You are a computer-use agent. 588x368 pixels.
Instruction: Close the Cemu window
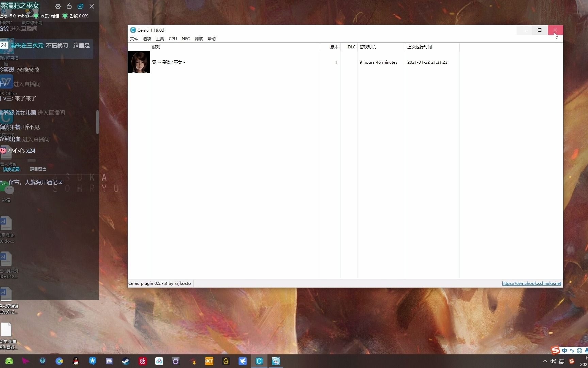click(555, 30)
